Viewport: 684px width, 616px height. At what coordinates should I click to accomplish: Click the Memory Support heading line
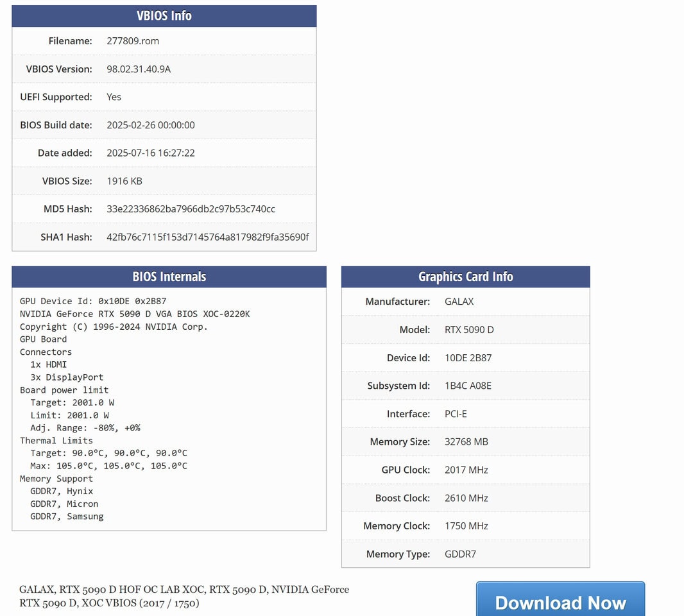point(56,478)
